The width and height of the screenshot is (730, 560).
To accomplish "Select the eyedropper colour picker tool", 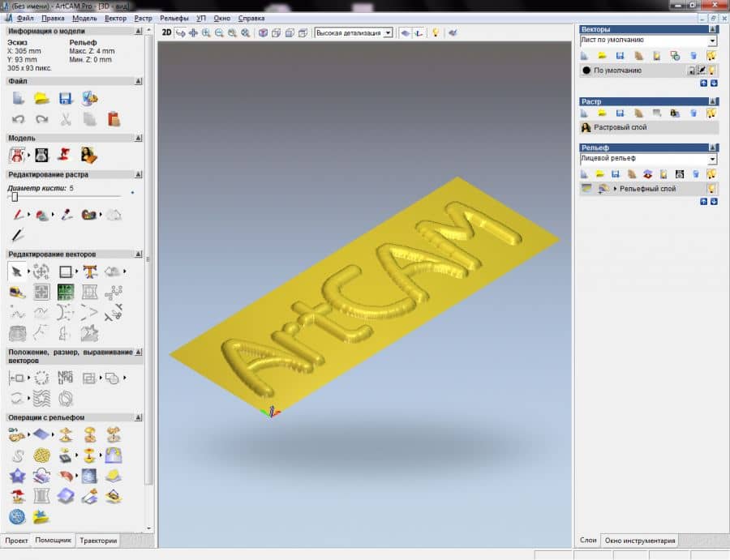I will (67, 215).
